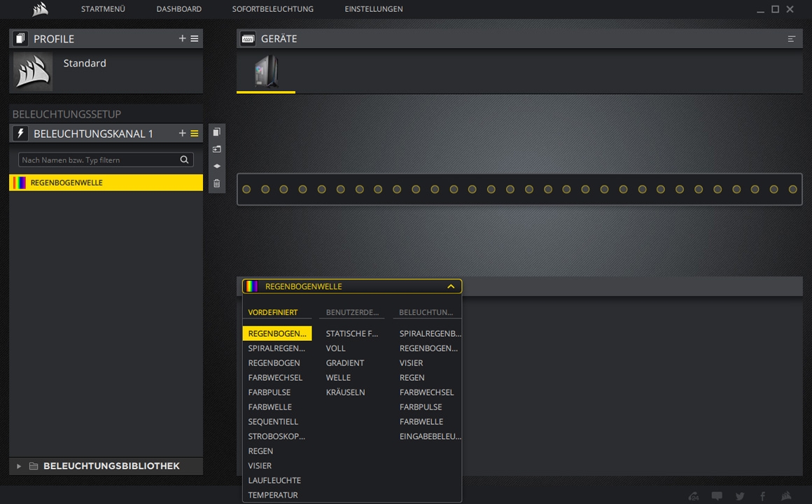Click the search magnifier icon
812x504 pixels.
184,160
